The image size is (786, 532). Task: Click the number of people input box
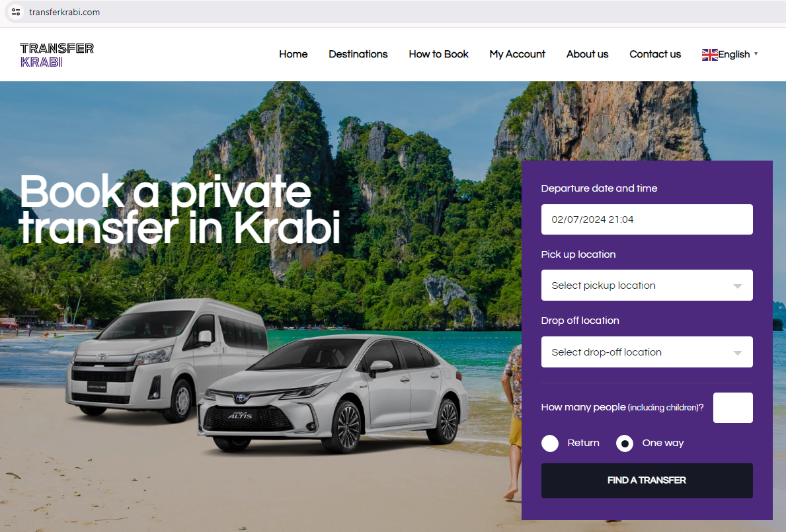tap(733, 408)
